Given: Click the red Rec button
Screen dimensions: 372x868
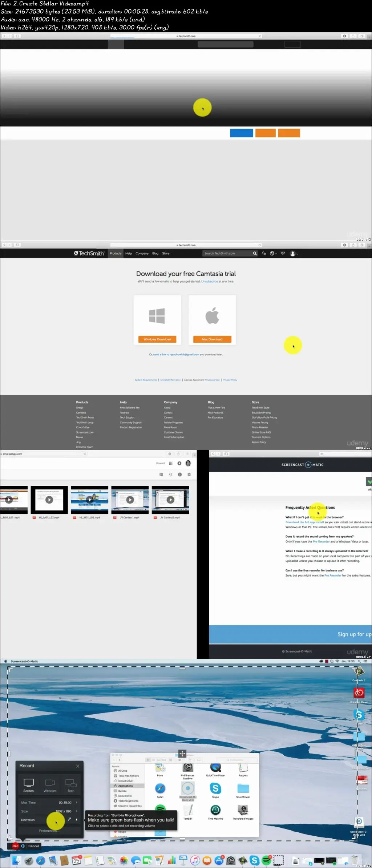Looking at the screenshot, I should click(15, 846).
